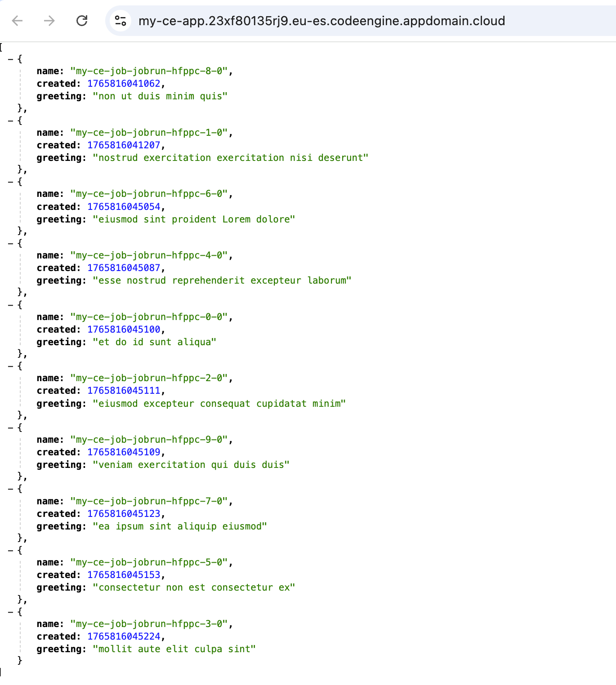Select created value 1765816045054
The image size is (616, 685).
point(124,207)
